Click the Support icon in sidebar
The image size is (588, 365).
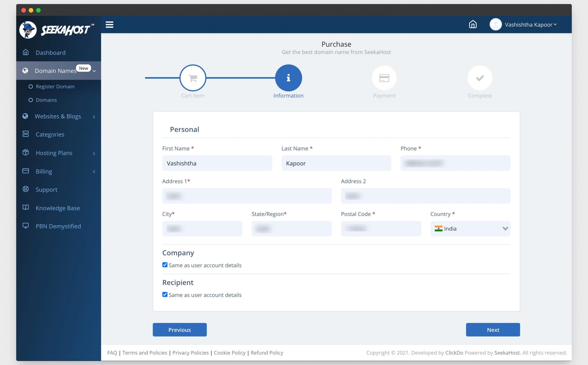pos(26,189)
